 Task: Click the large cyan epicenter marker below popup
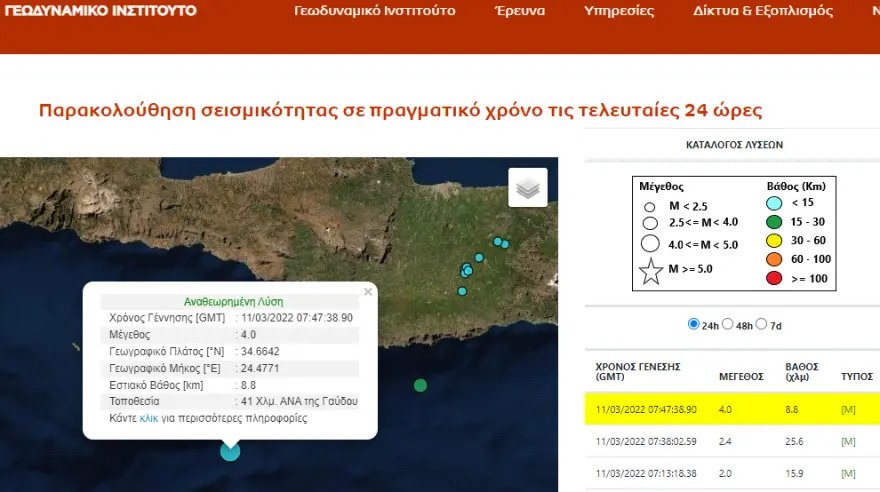pyautogui.click(x=230, y=451)
